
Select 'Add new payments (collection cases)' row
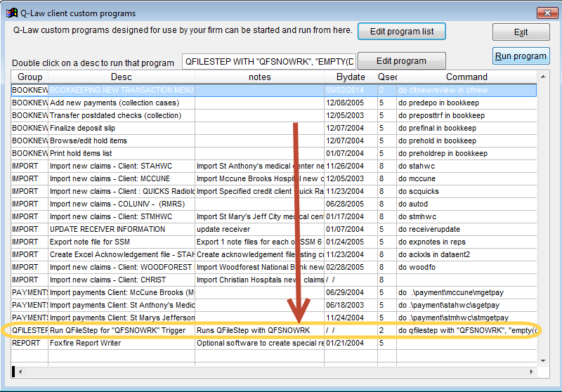tap(274, 103)
